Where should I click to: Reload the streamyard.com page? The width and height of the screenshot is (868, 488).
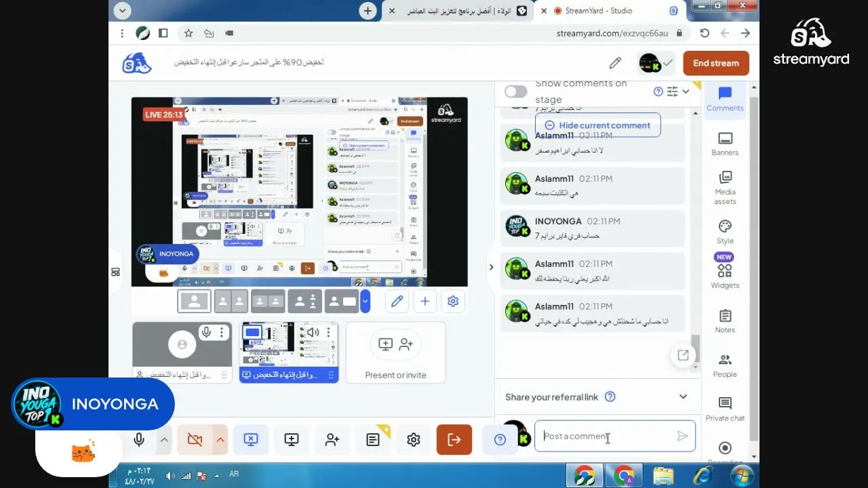pos(705,33)
